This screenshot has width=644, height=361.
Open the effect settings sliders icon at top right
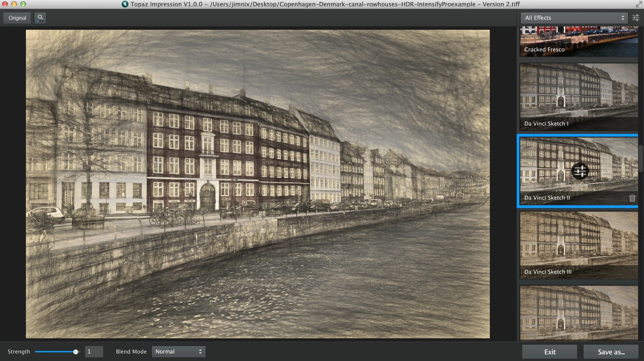click(x=635, y=18)
